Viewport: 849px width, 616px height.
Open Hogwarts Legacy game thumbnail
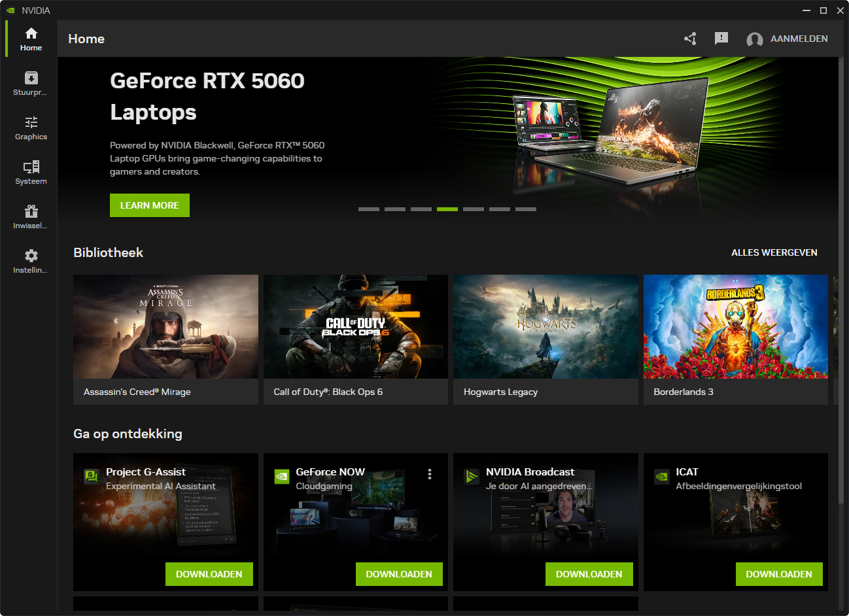546,327
